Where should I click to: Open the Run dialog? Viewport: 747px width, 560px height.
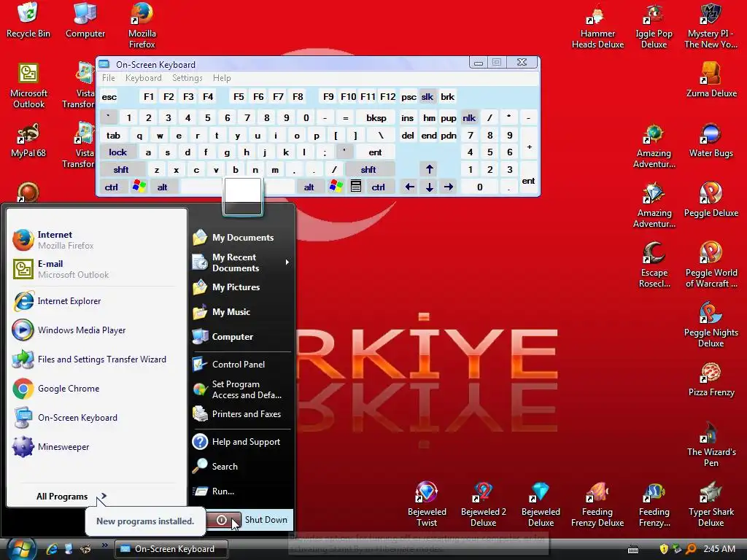click(x=241, y=491)
